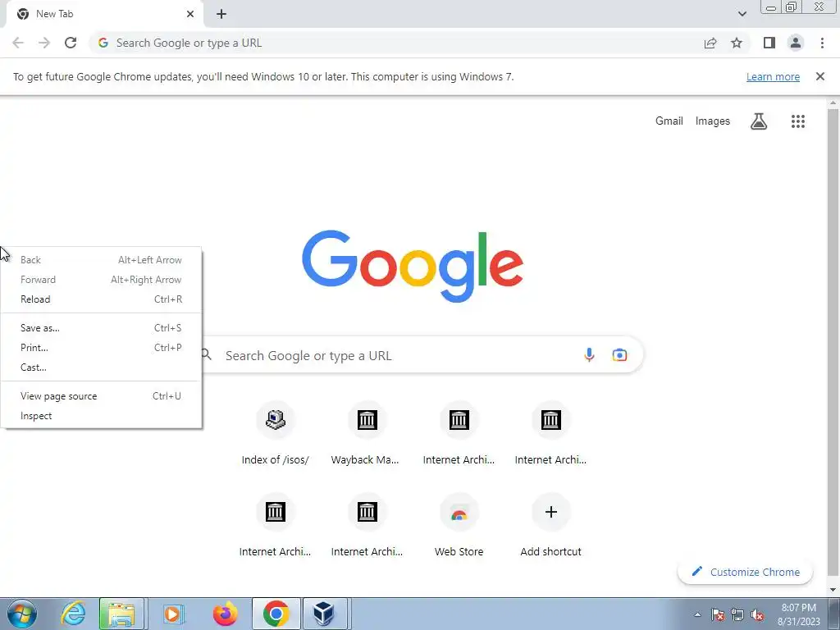Dismiss the Windows 7 update notice
Viewport: 840px width, 630px height.
tap(819, 76)
